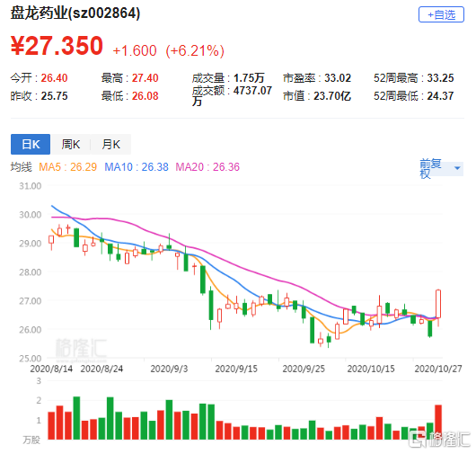Add stock to watchlist with +自选 button
Screen dimensions: 476x454
click(441, 14)
